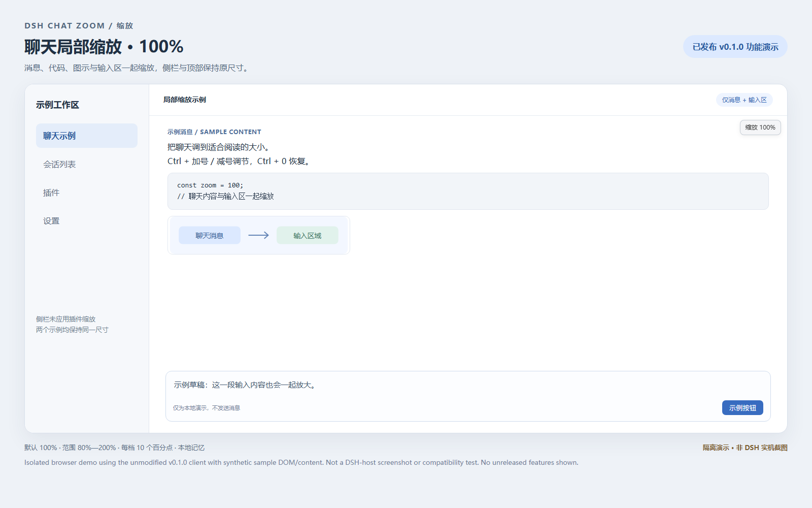Click the page title 聊天局部缩放 • 100%

pyautogui.click(x=104, y=47)
